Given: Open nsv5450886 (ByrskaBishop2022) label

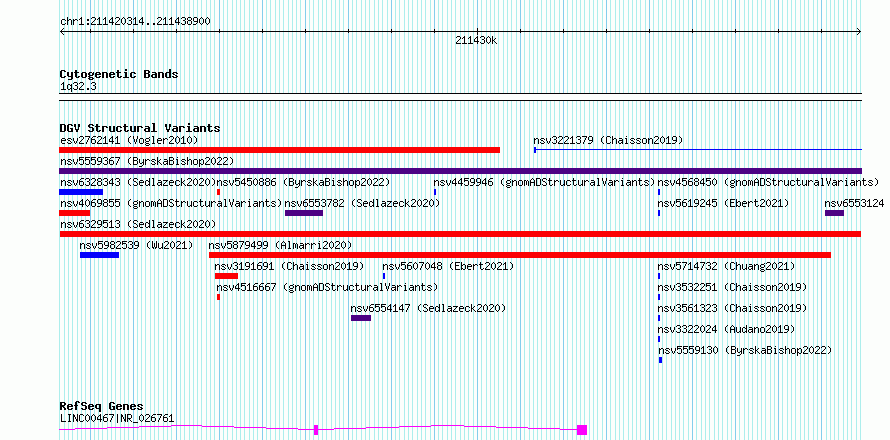Looking at the screenshot, I should (303, 182).
